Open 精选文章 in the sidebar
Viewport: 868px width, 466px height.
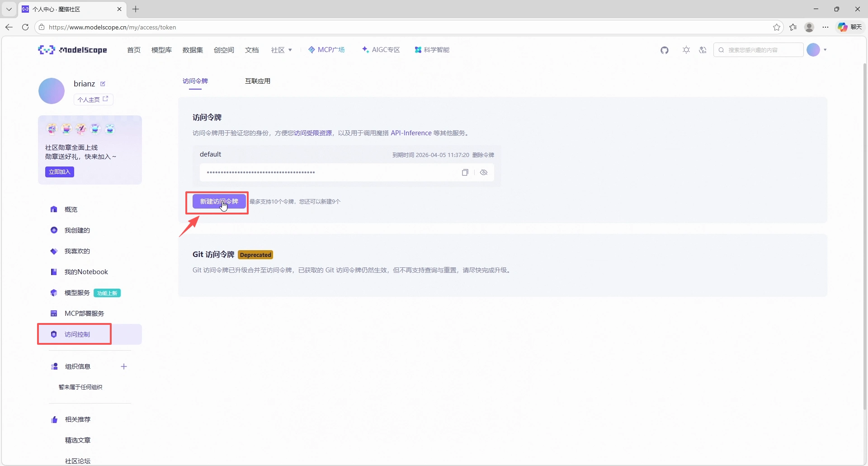click(78, 440)
